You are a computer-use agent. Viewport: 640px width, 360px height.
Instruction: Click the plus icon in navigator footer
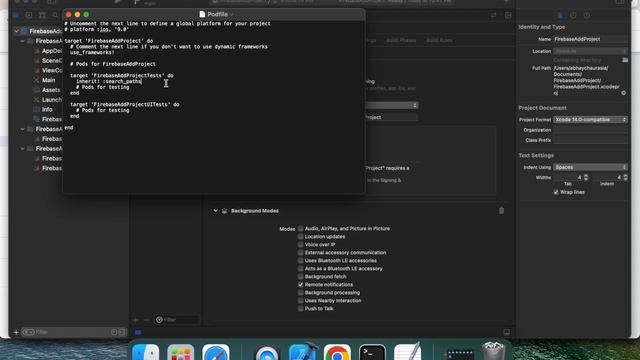coord(16,332)
